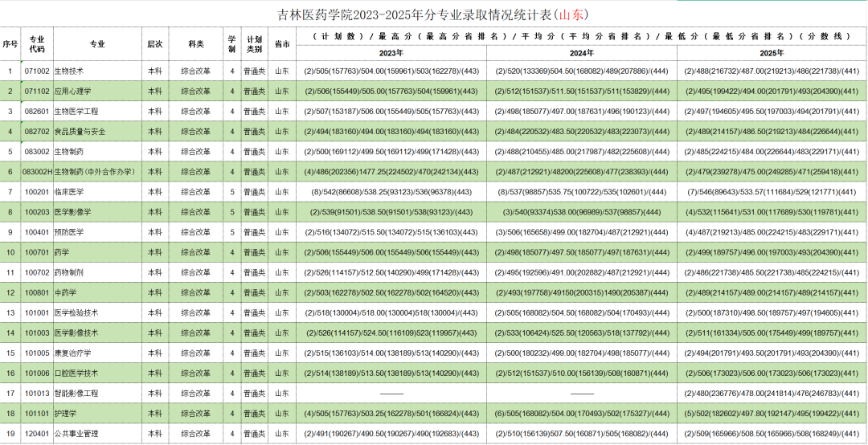Select 口腔医学技术 2025 score data cell

[x=772, y=373]
